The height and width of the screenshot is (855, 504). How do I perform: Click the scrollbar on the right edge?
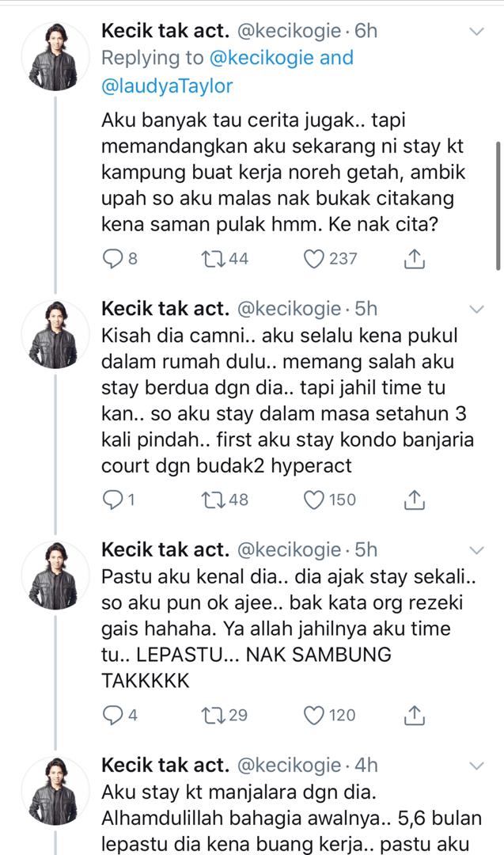point(498,206)
